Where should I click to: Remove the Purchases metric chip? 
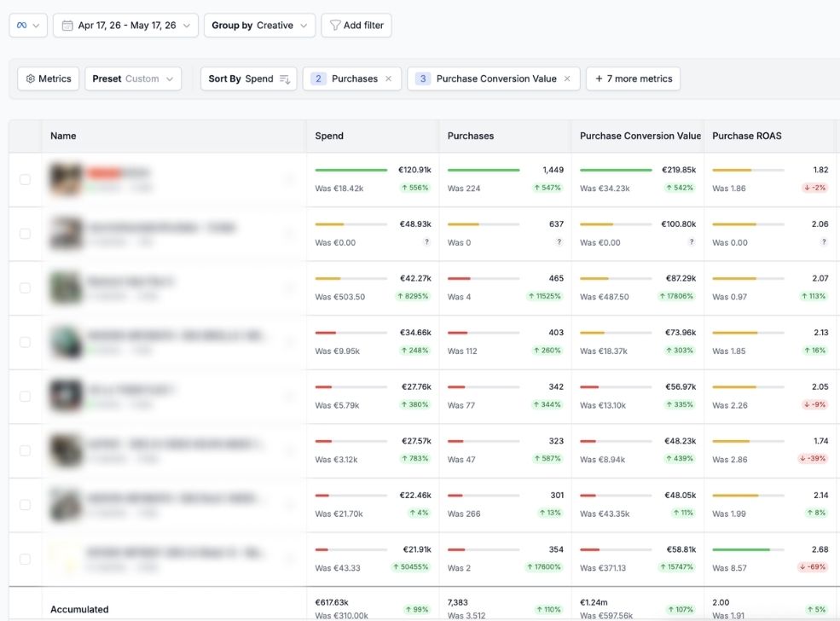click(x=388, y=78)
